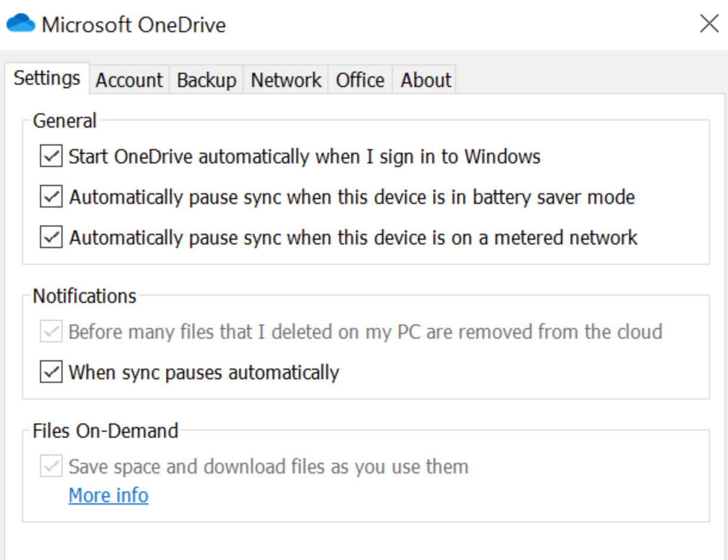The width and height of the screenshot is (728, 560).
Task: Open the Office tab
Action: 360,80
